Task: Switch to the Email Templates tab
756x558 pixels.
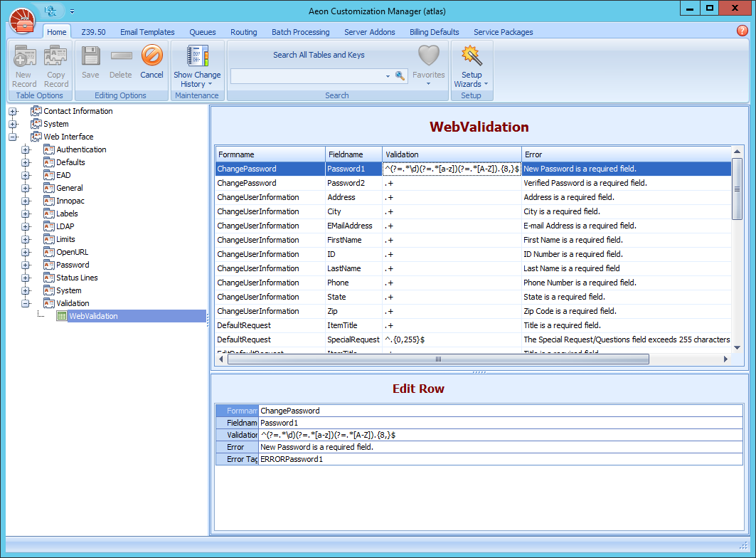Action: (147, 32)
